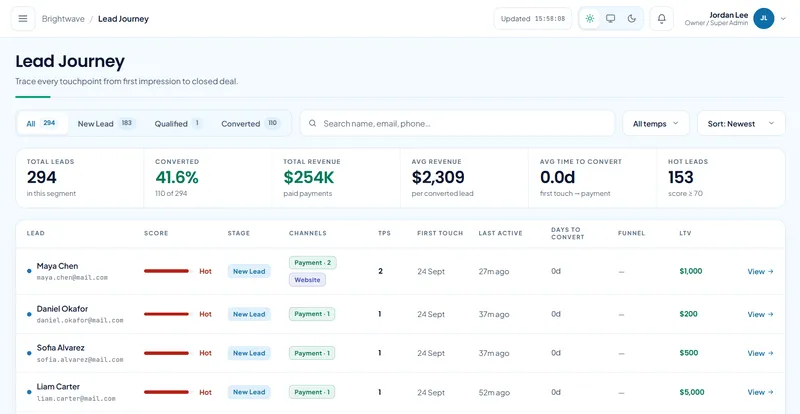Viewport: 800px width, 414px height.
Task: Go to Brightwave breadcrumb
Action: point(63,19)
